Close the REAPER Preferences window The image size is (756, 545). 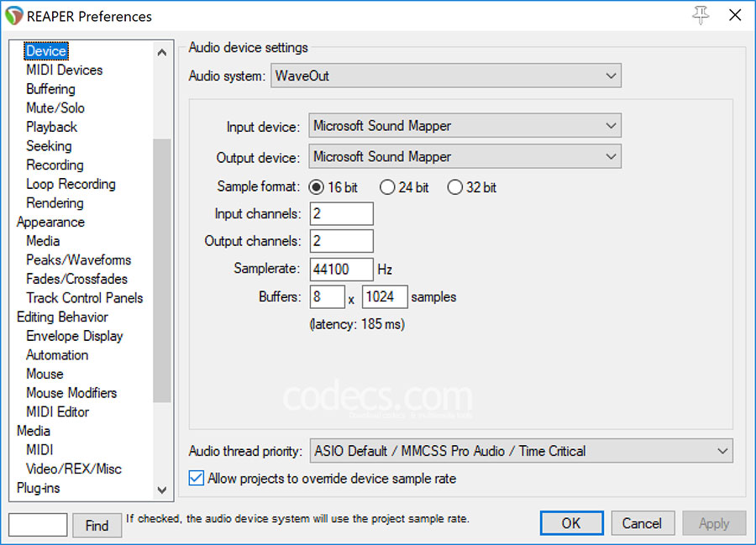coord(735,15)
